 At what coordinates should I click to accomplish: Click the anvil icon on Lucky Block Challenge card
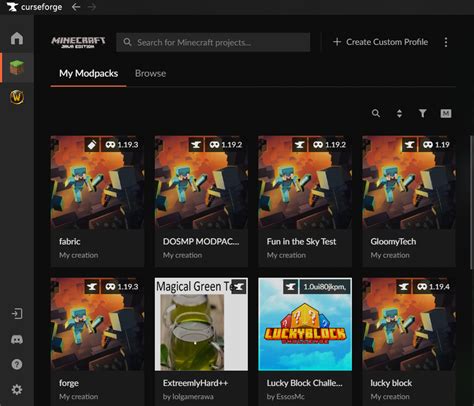point(290,287)
